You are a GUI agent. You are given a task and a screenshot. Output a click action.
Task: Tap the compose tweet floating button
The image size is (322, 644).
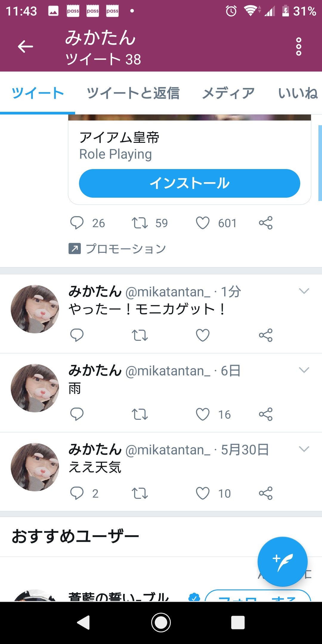pyautogui.click(x=282, y=562)
